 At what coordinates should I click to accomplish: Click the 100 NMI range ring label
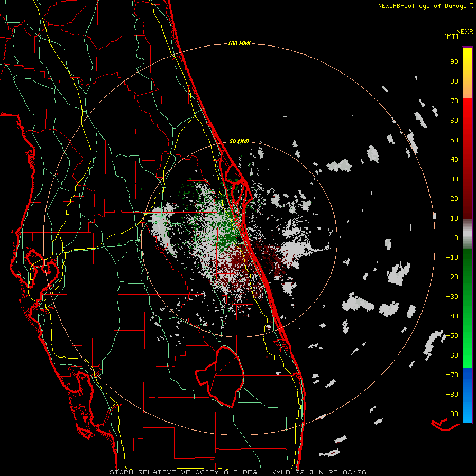click(x=239, y=44)
